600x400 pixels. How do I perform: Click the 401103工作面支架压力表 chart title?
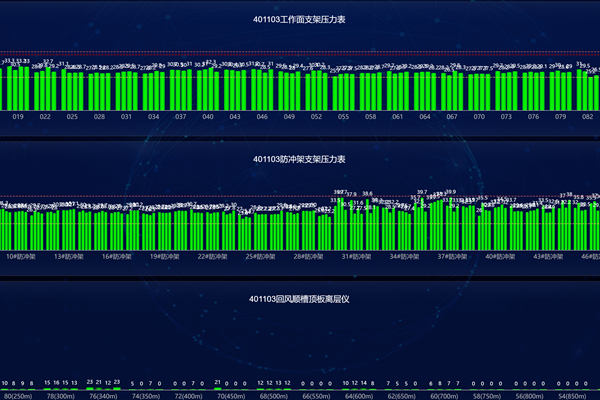[x=300, y=19]
